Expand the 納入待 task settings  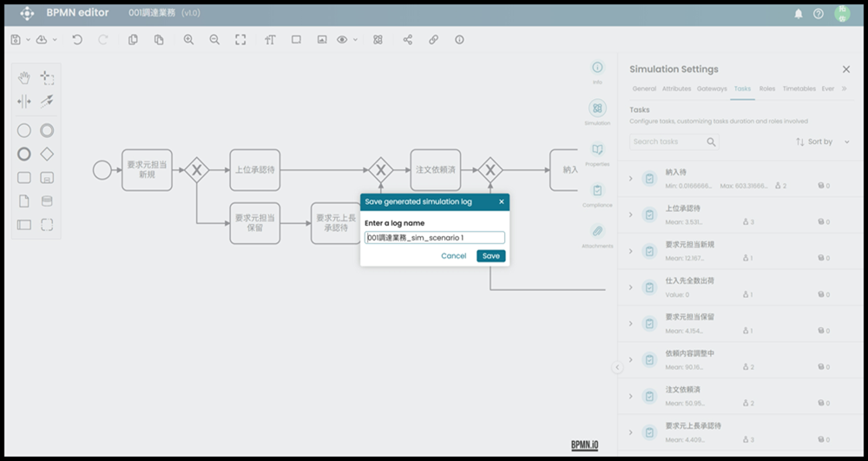pos(631,178)
